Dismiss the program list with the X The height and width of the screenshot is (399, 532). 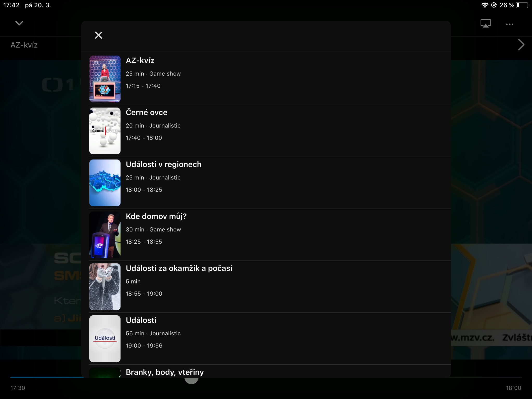pyautogui.click(x=98, y=35)
